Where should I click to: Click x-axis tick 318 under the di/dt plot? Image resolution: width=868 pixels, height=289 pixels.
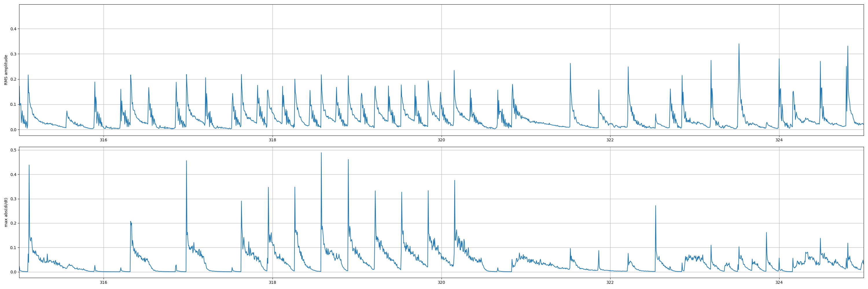(x=272, y=283)
